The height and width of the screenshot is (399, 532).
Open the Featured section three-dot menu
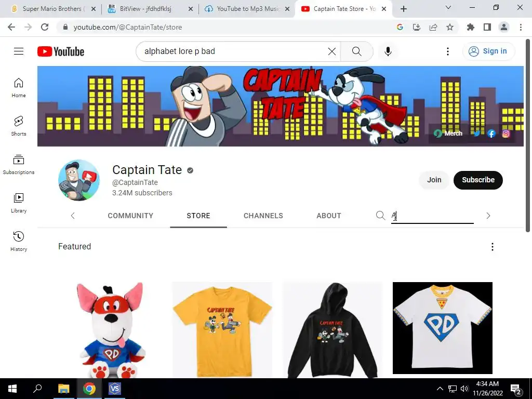coord(493,247)
